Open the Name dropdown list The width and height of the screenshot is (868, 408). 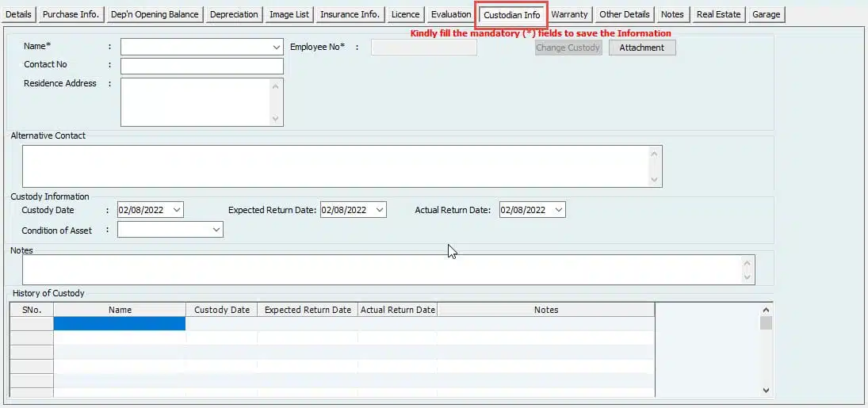[275, 48]
